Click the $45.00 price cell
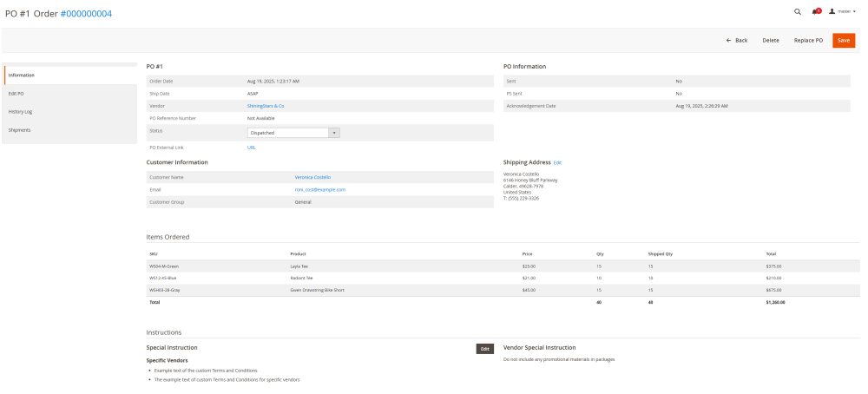868x394 pixels. point(529,290)
